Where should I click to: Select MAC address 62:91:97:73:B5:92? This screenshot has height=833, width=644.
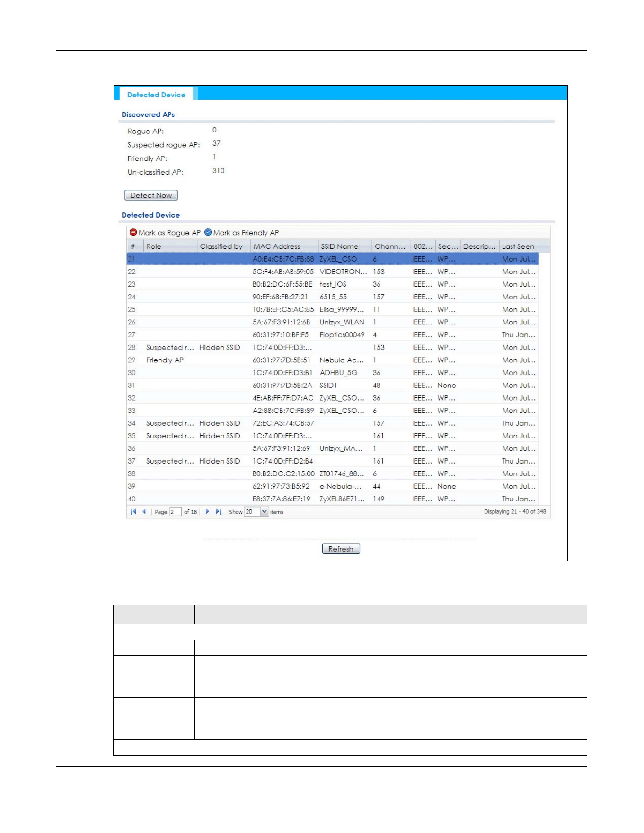(x=281, y=486)
